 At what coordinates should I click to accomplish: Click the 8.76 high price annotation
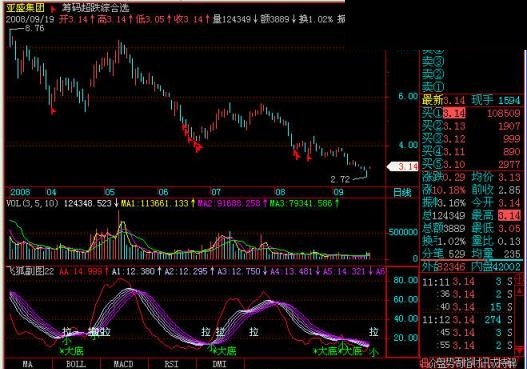coord(35,29)
